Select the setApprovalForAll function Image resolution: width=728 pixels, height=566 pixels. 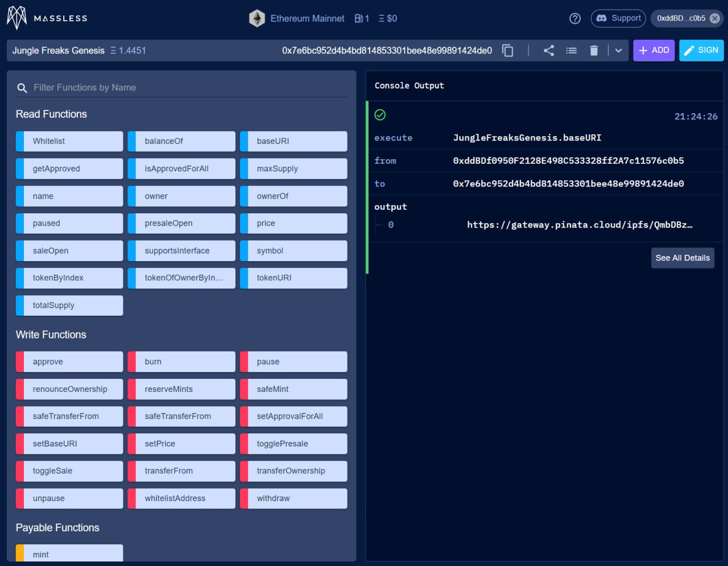(x=293, y=416)
